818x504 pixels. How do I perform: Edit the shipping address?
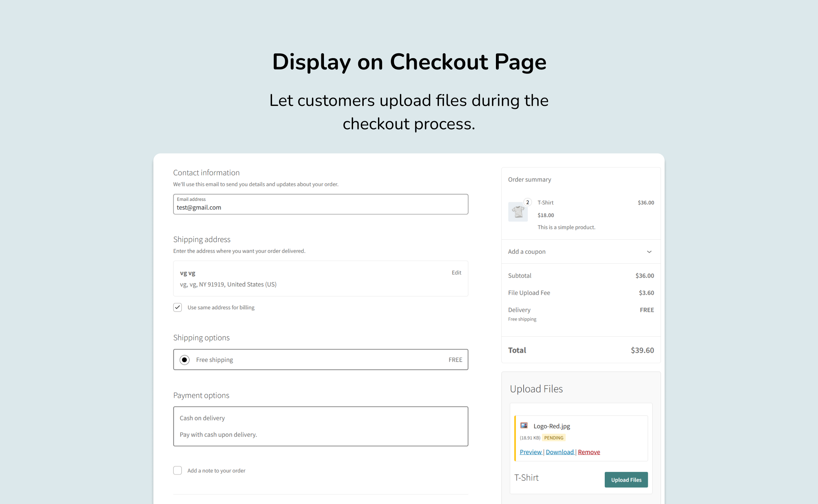point(456,272)
